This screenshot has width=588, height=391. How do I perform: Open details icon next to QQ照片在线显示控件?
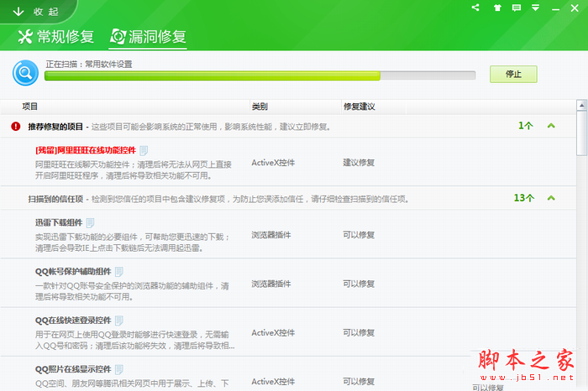click(119, 369)
